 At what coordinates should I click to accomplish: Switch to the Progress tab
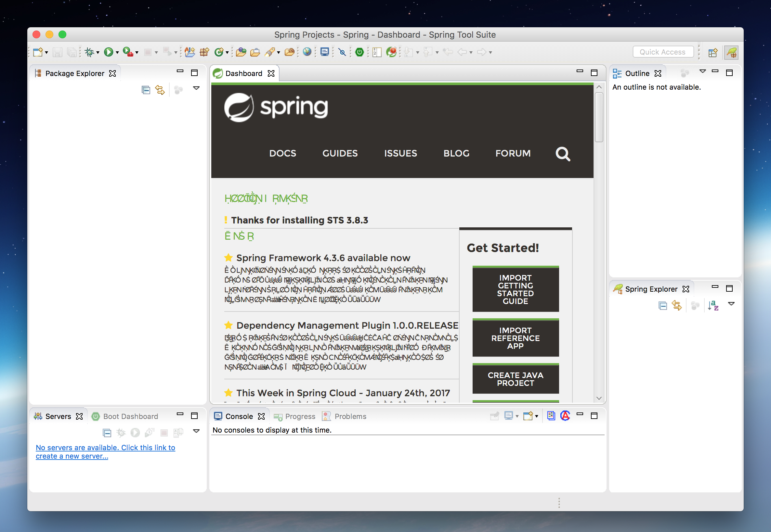(294, 416)
